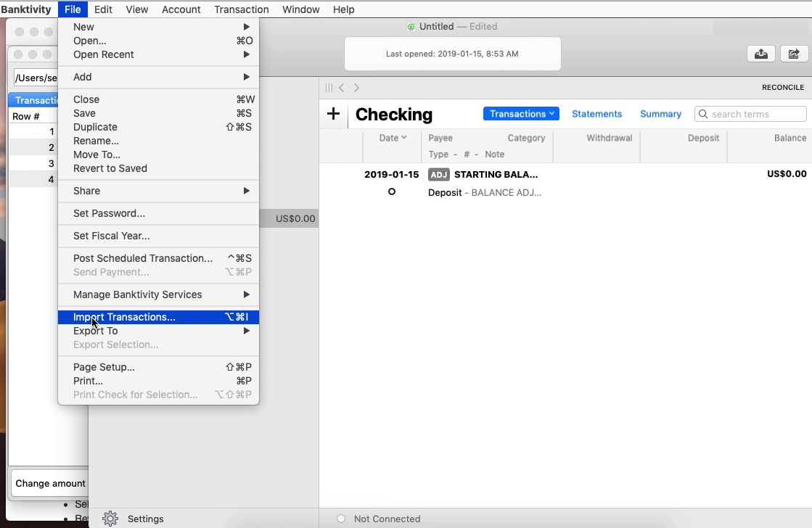This screenshot has height=528, width=812.
Task: Expand the New submenu
Action: tap(158, 27)
